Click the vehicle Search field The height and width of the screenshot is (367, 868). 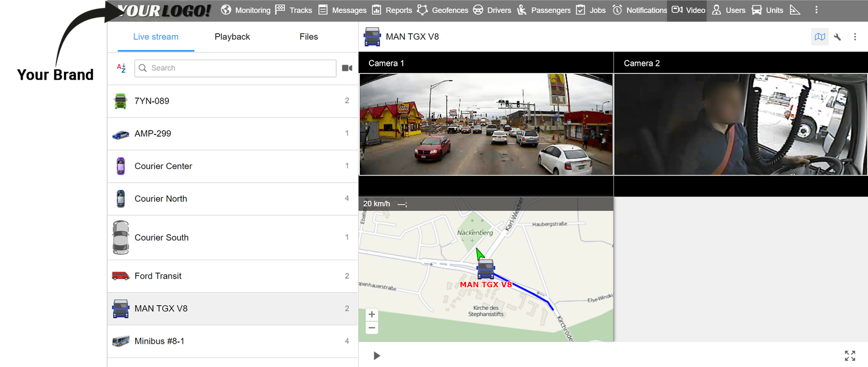click(x=235, y=68)
